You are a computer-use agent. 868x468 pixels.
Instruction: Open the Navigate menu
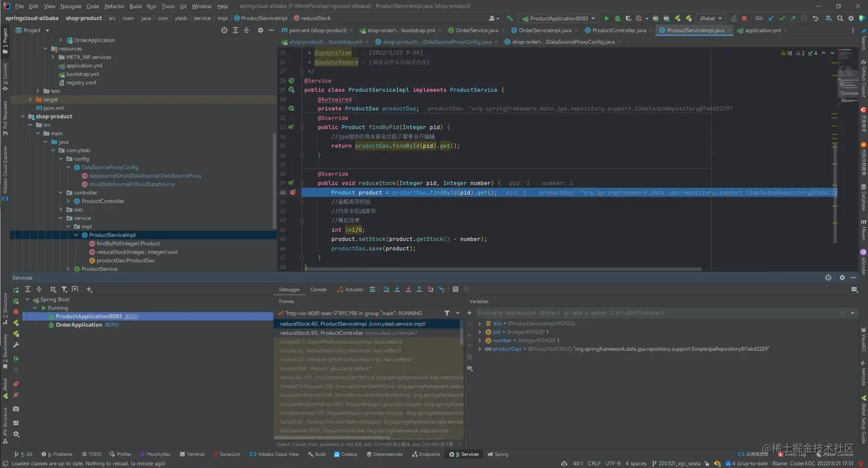pyautogui.click(x=71, y=6)
